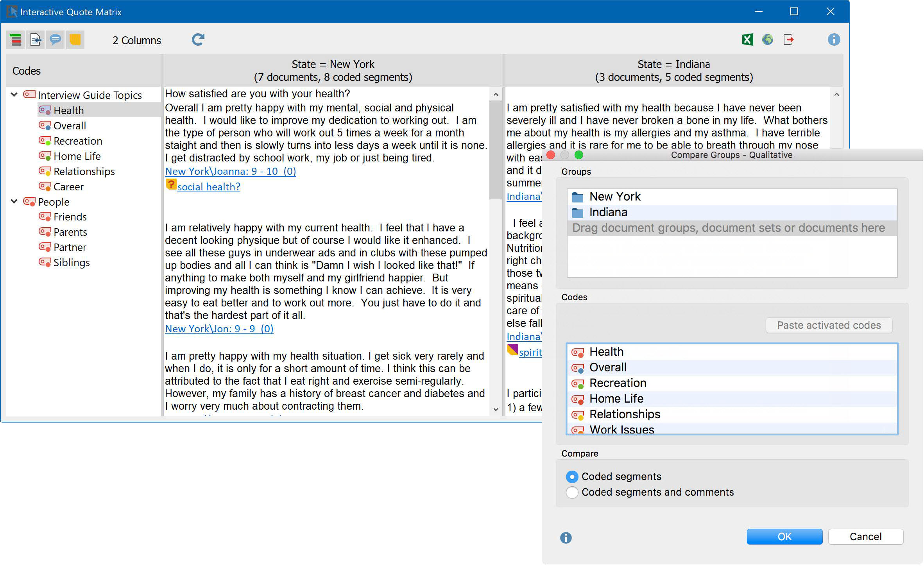Click the New York folder icon in Groups
This screenshot has height=566, width=924.
578,197
